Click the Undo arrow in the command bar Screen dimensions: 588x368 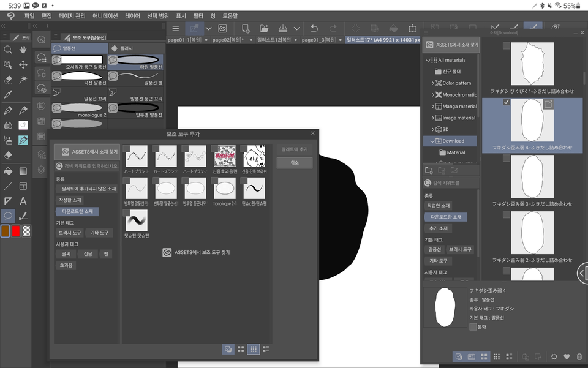pyautogui.click(x=314, y=29)
